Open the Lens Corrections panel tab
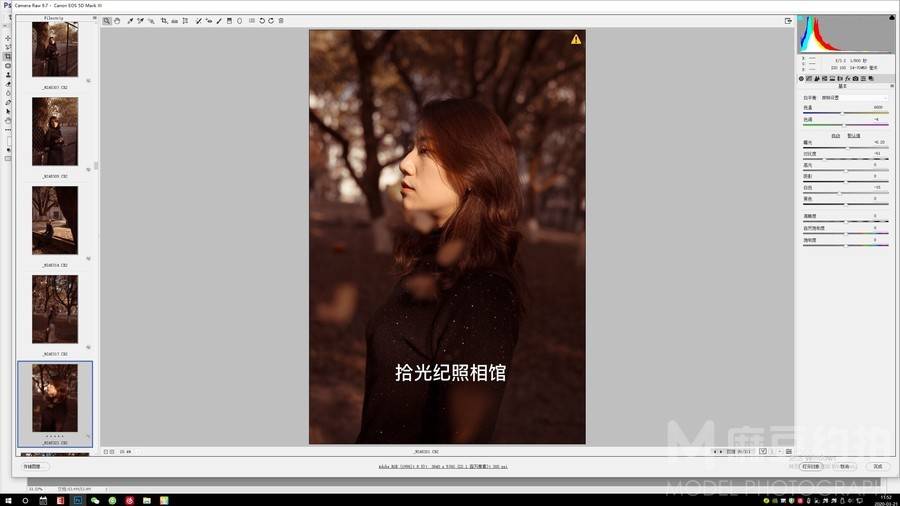Viewport: 900px width, 506px height. point(840,79)
